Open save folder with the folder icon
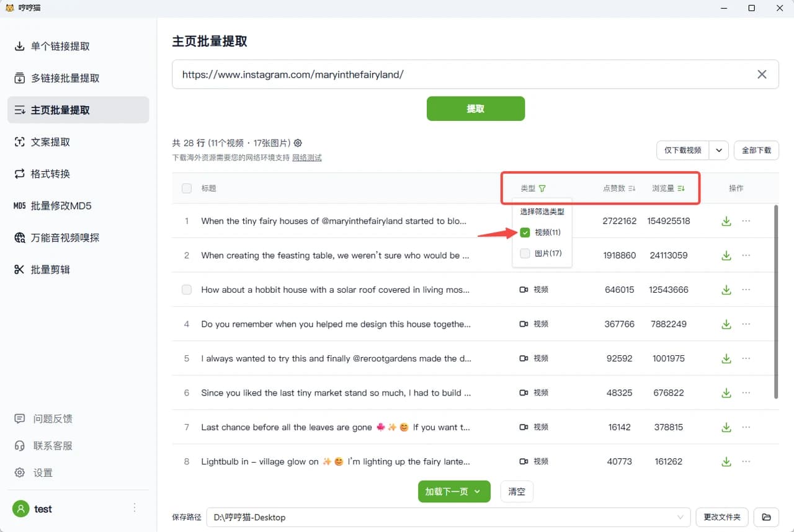The height and width of the screenshot is (532, 794). coord(766,517)
